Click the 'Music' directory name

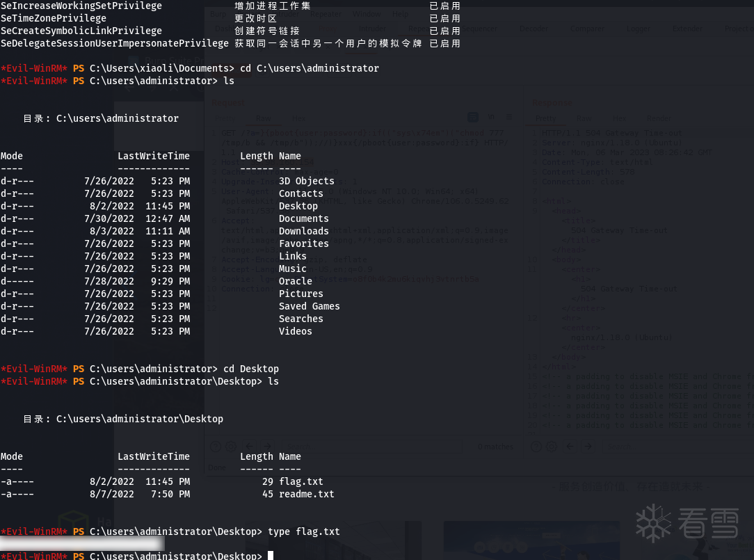click(293, 269)
